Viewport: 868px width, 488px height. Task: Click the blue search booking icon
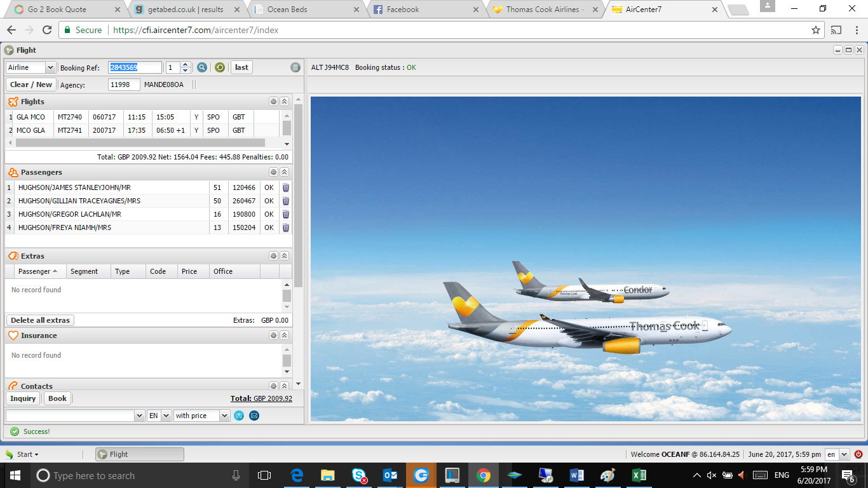(x=202, y=67)
